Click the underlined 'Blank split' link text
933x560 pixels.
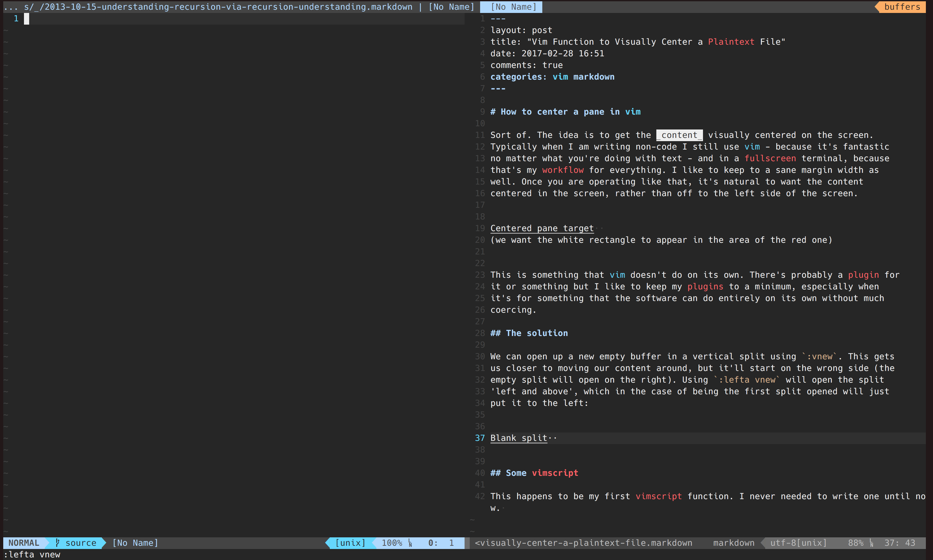518,438
